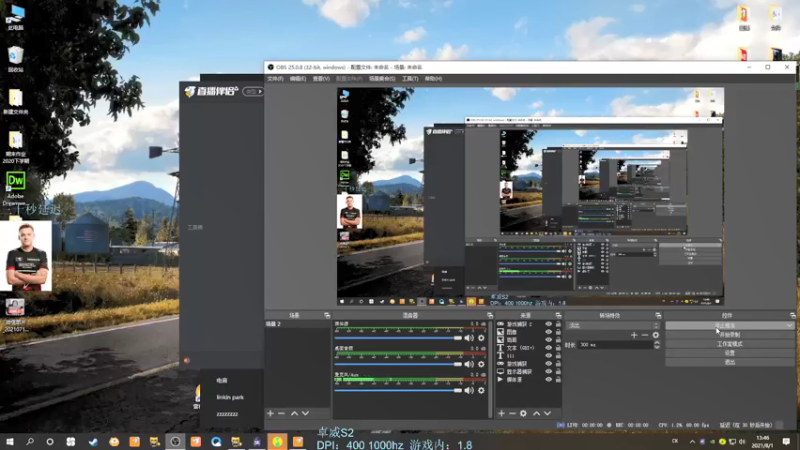Viewport: 800px width, 450px height.
Task: Toggle visibility of the 111 text source
Action: pos(548,356)
